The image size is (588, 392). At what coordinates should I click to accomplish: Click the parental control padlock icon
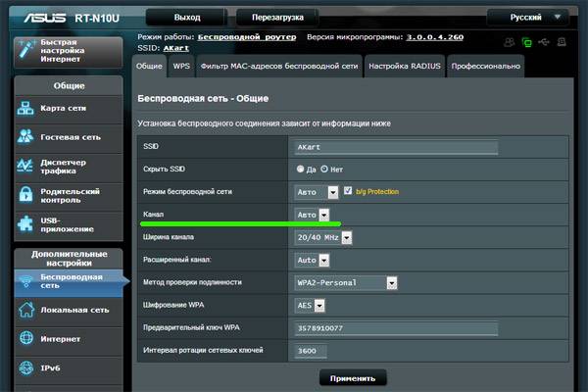25,195
